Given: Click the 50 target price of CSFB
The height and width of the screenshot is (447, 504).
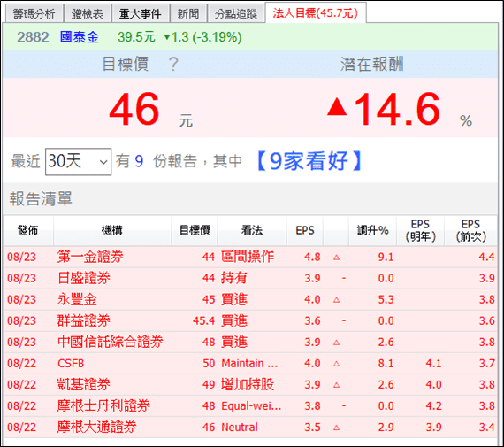Looking at the screenshot, I should pyautogui.click(x=209, y=363).
